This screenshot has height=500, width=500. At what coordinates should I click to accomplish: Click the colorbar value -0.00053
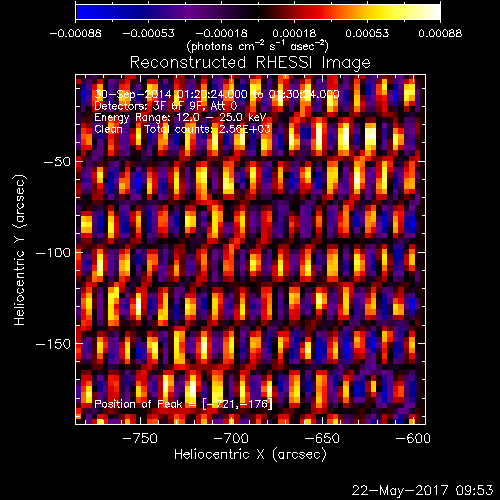pyautogui.click(x=148, y=33)
